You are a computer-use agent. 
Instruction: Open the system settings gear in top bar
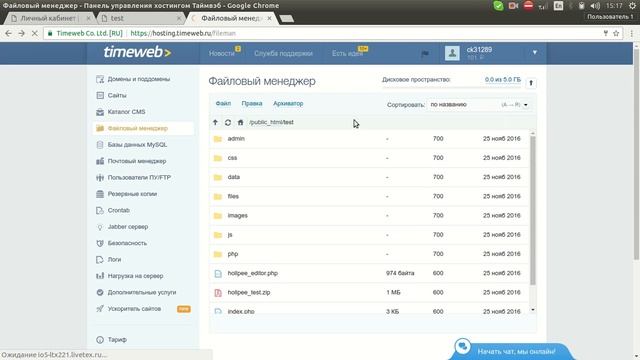pos(632,6)
